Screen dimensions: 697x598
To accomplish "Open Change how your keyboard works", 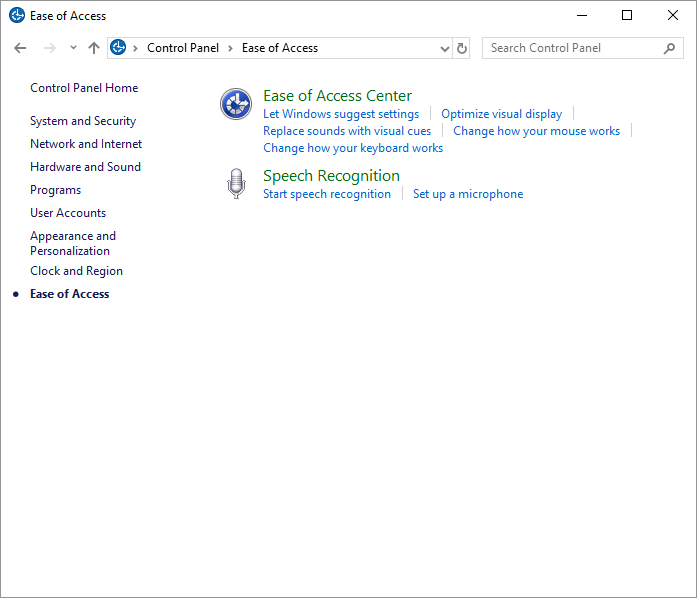I will [x=353, y=148].
